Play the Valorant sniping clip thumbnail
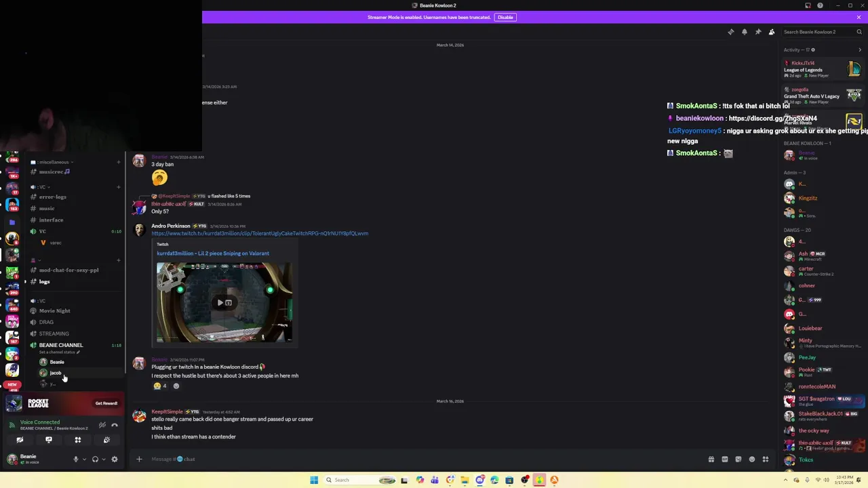This screenshot has width=868, height=488. pos(224,302)
